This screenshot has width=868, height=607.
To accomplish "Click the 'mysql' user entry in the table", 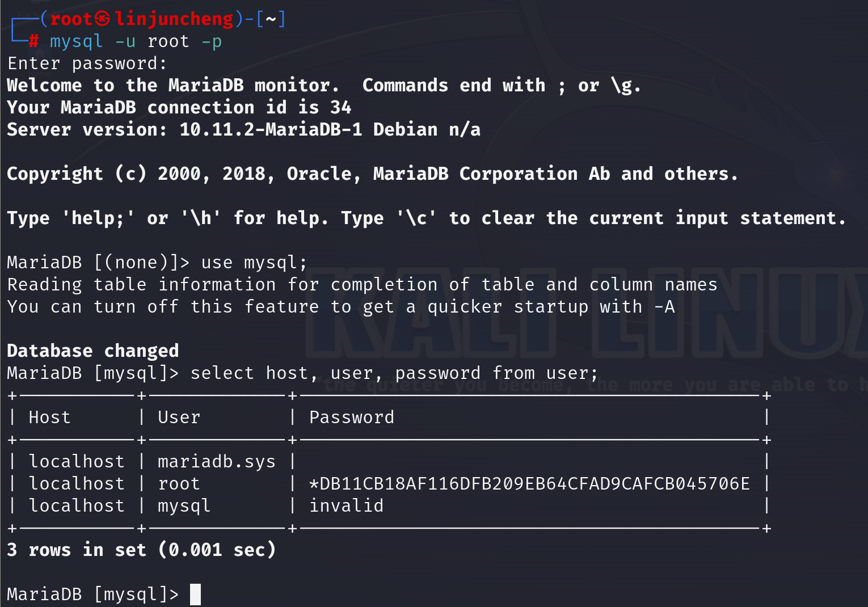I will coord(184,506).
